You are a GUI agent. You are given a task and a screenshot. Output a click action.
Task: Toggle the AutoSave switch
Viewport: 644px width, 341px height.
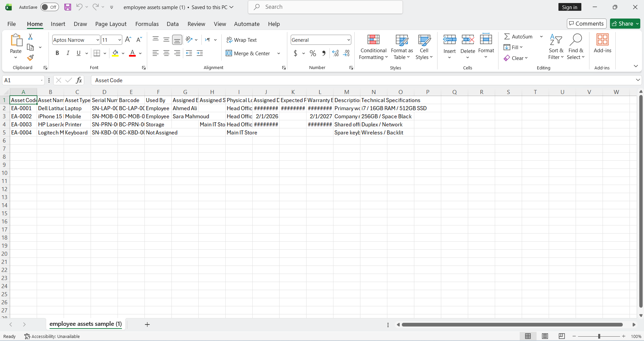click(x=50, y=7)
